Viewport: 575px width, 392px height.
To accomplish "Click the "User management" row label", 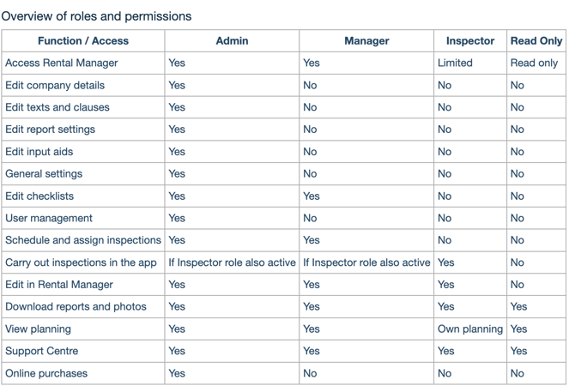I will tap(49, 218).
